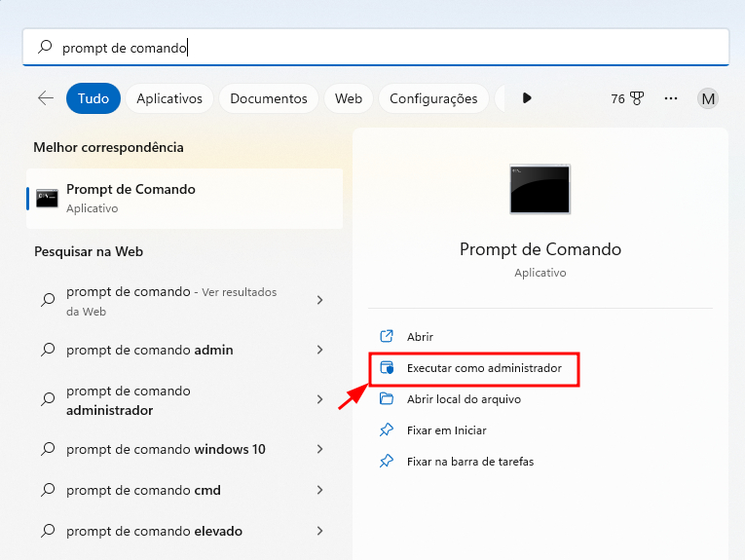Click the shield icon for Executar como administrador
The width and height of the screenshot is (745, 560).
click(x=387, y=369)
